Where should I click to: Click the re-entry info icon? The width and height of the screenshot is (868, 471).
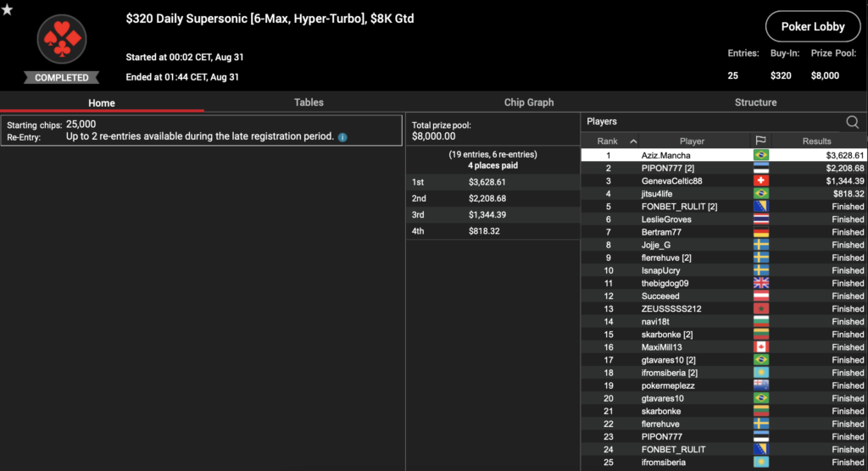tap(342, 137)
